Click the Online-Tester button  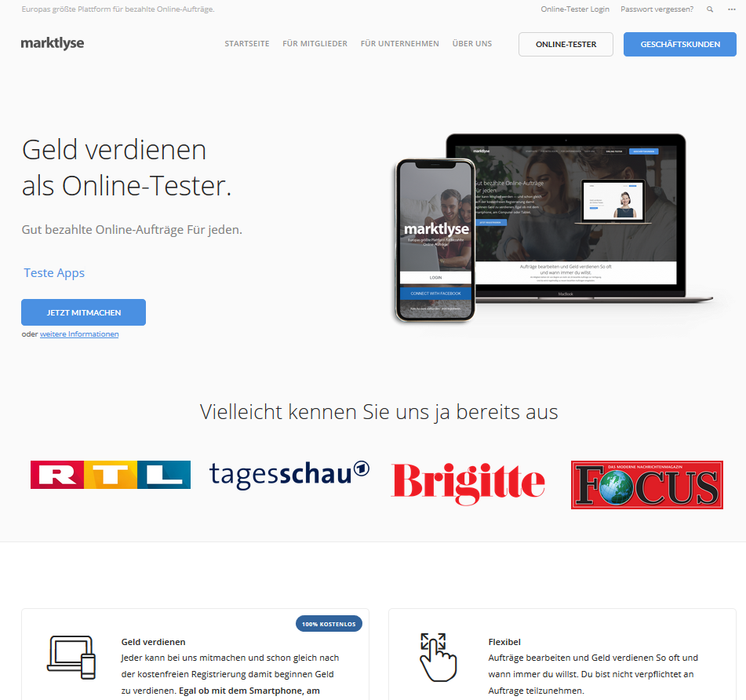[x=566, y=44]
